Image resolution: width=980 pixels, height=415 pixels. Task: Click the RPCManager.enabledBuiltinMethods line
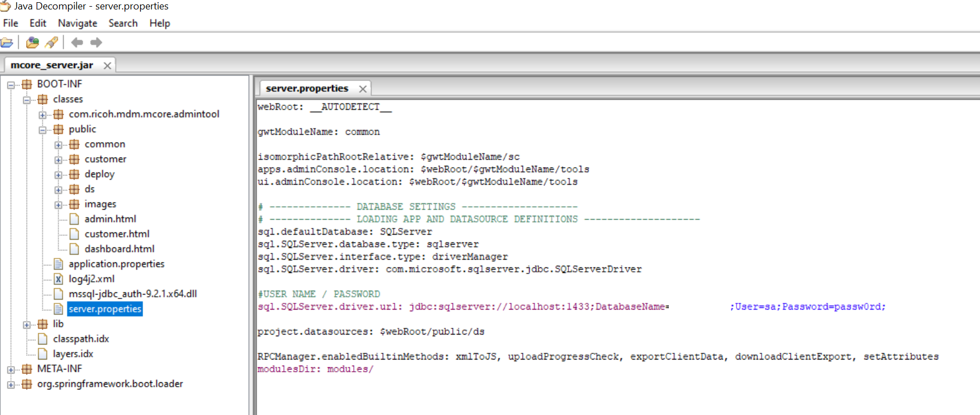pos(598,357)
